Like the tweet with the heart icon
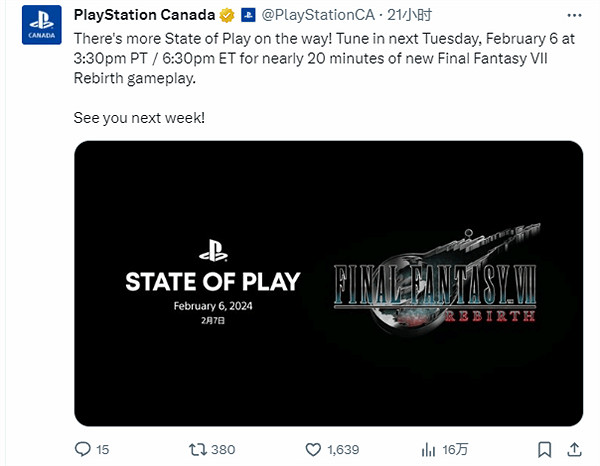The image size is (600, 466). click(x=313, y=449)
